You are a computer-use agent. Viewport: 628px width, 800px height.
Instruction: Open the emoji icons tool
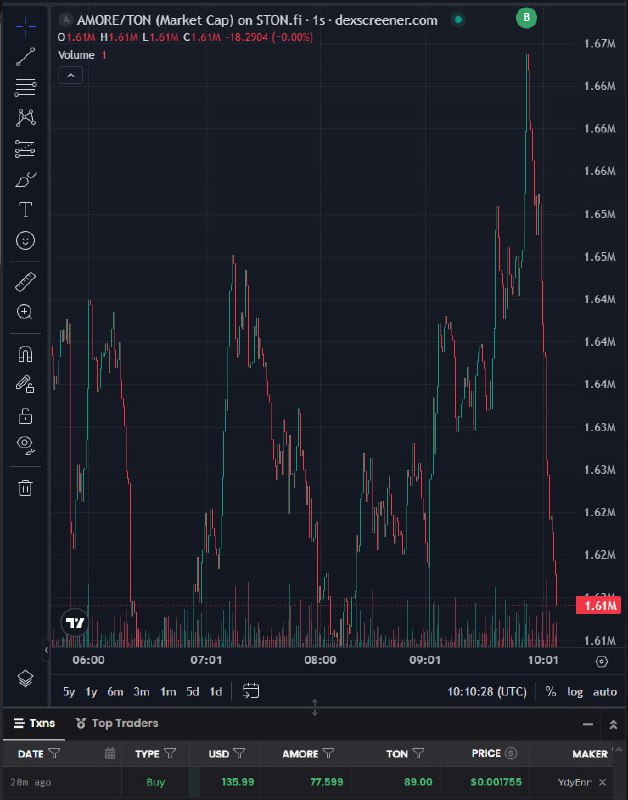26,240
